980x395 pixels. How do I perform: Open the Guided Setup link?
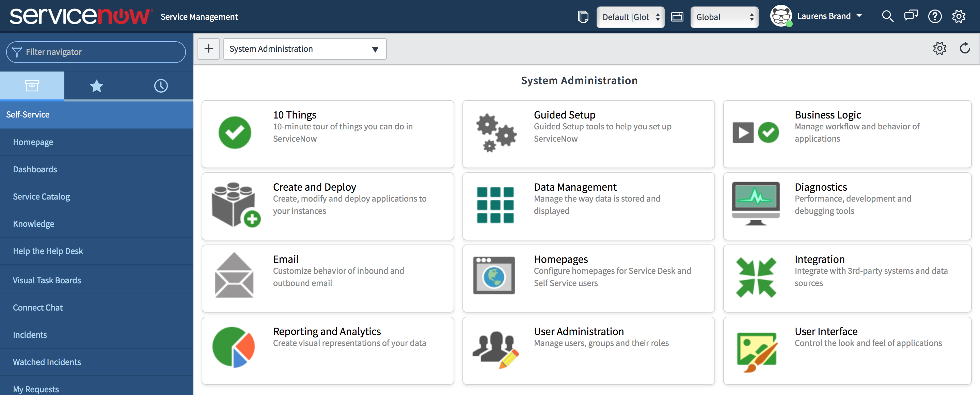(564, 114)
